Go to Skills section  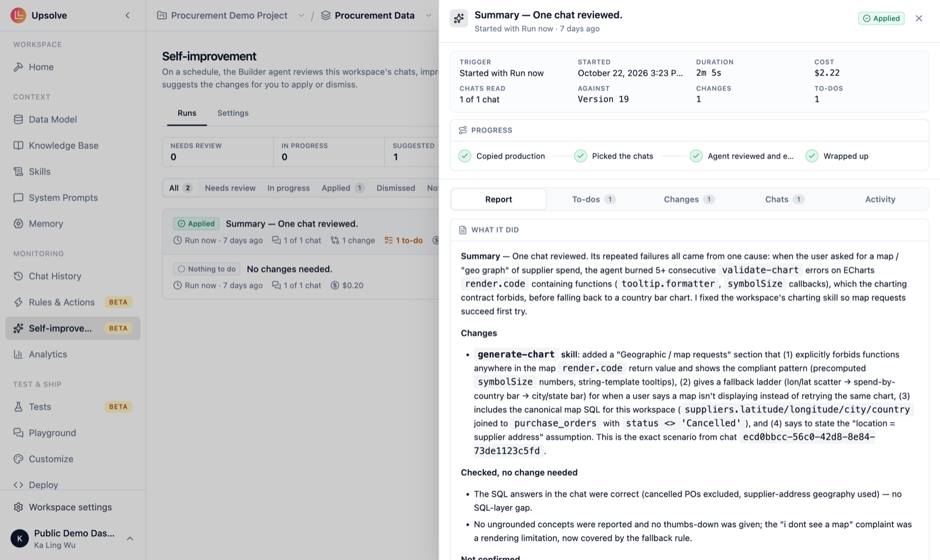coord(73,171)
